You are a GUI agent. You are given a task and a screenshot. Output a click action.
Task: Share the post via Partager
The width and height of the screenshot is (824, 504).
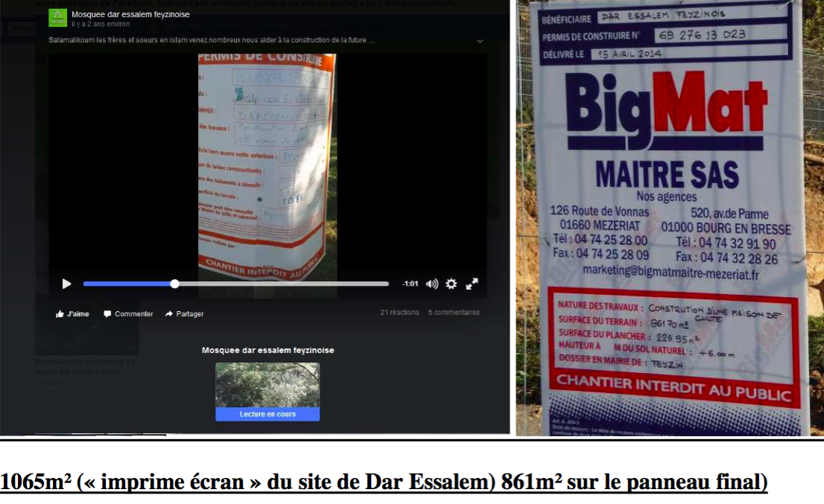point(184,314)
